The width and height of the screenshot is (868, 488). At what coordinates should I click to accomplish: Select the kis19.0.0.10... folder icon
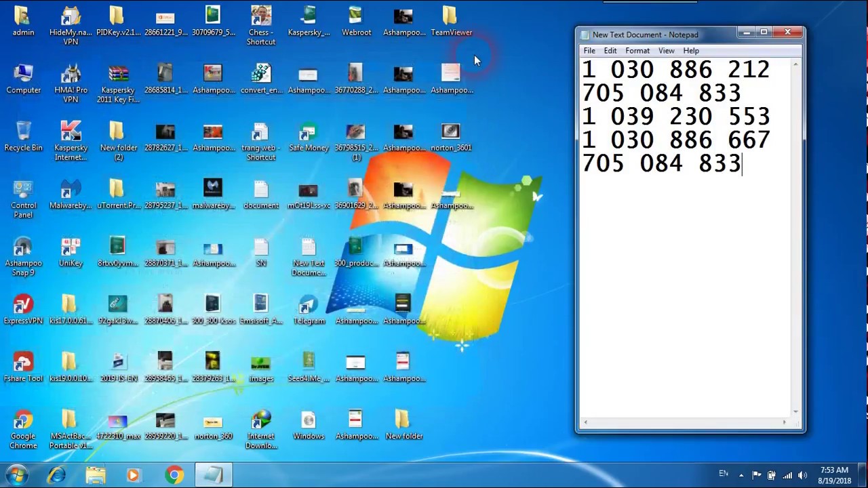click(x=71, y=367)
